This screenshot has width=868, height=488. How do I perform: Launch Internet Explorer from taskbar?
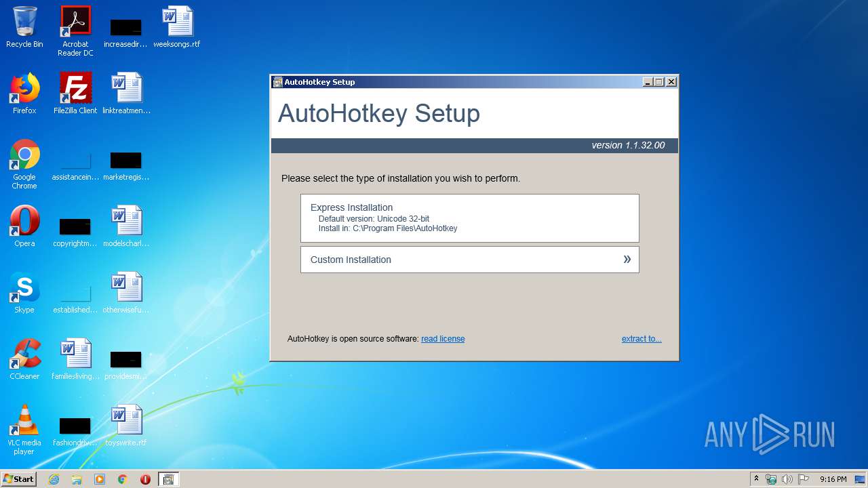click(54, 479)
